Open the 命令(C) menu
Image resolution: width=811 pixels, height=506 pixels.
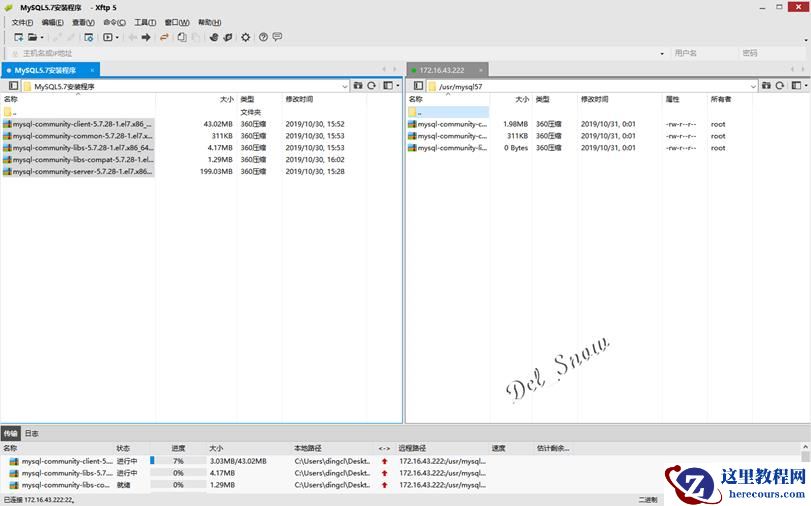tap(114, 22)
